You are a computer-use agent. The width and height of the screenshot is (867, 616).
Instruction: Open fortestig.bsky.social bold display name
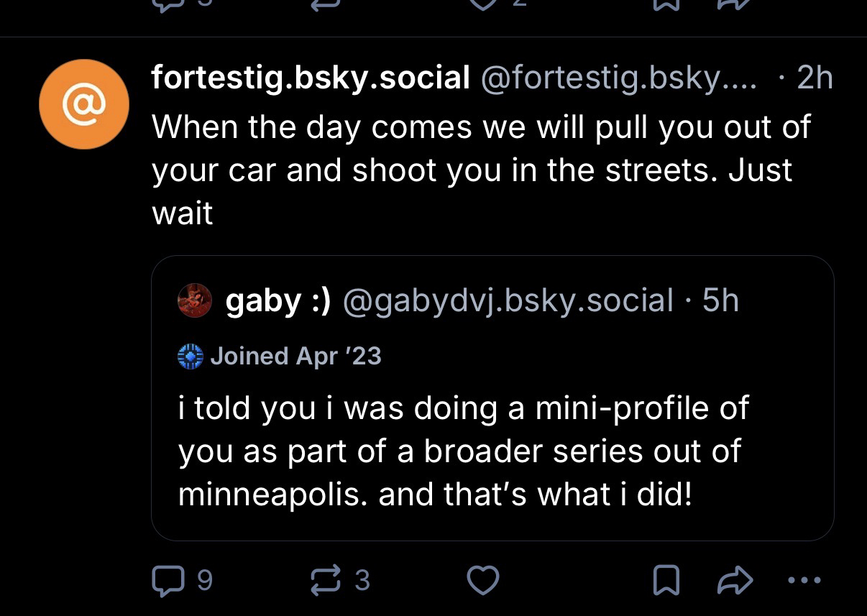coord(311,78)
